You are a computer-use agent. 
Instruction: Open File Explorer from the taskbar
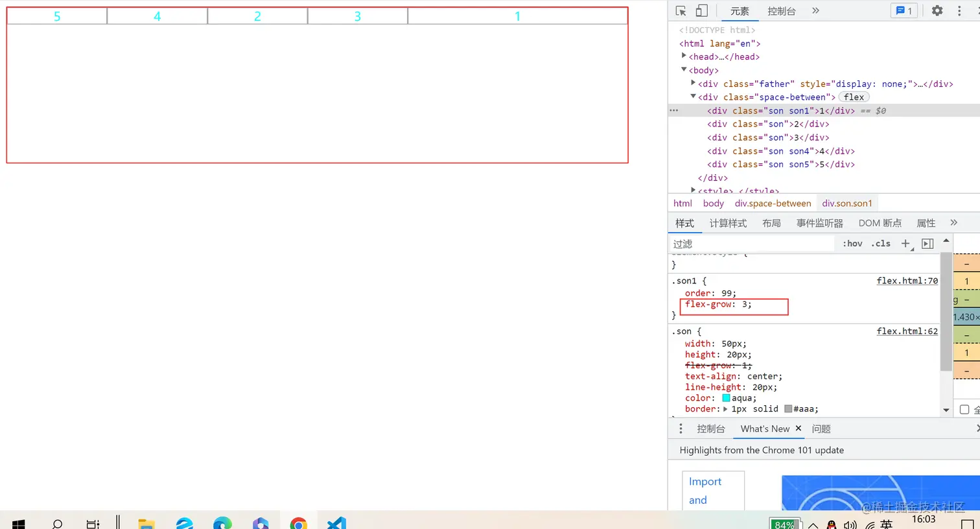tap(146, 524)
